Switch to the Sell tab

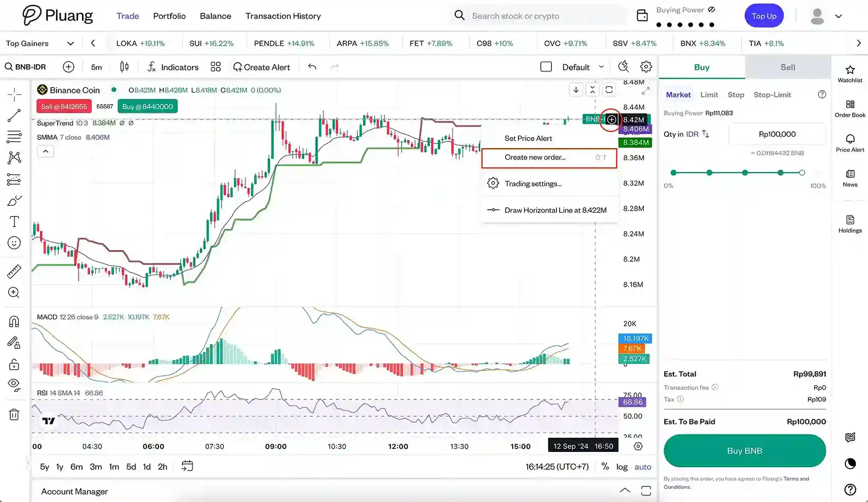tap(787, 67)
